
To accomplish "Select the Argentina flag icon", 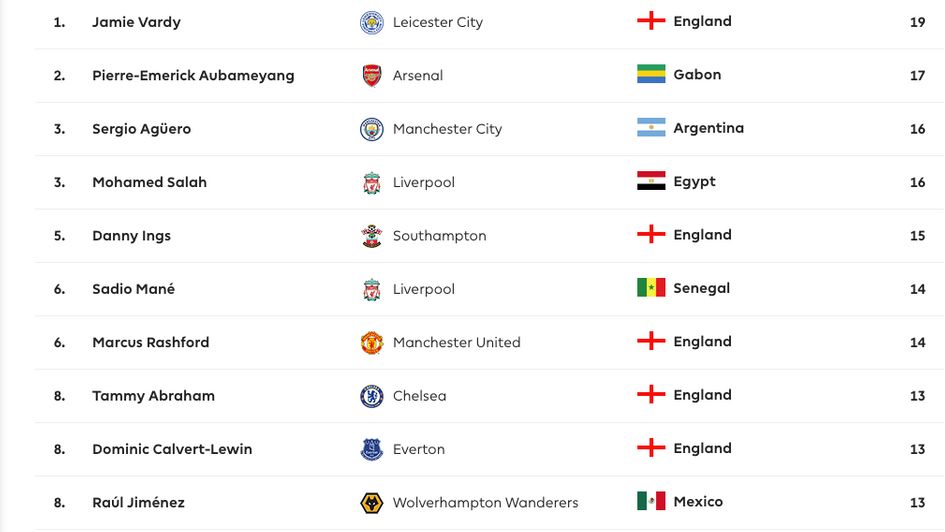I will pyautogui.click(x=651, y=128).
